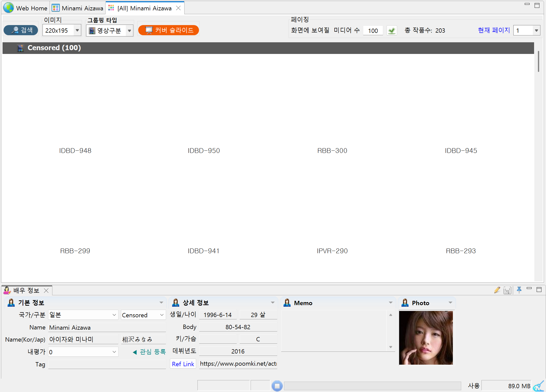Click the stop button in status bar
This screenshot has height=392, width=546.
pos(277,386)
